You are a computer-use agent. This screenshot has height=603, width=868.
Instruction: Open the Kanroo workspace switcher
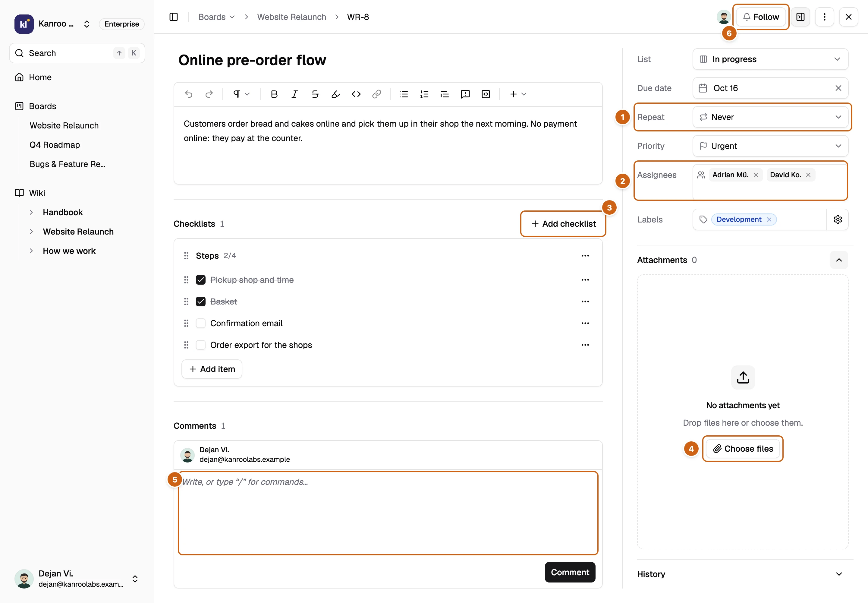pyautogui.click(x=52, y=24)
